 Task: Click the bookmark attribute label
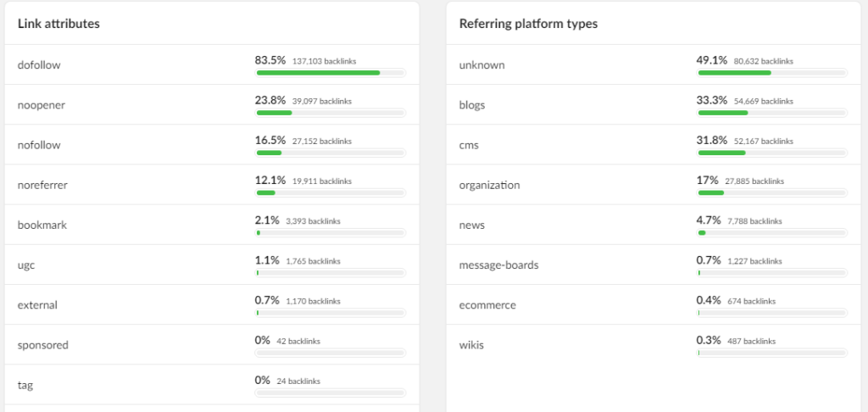(42, 225)
